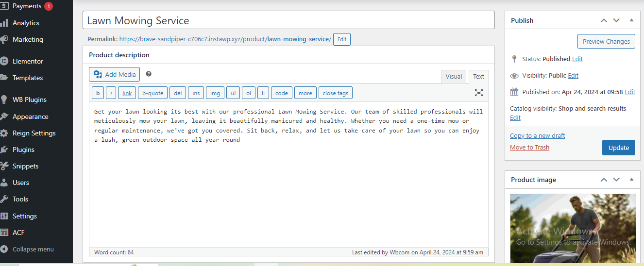Insert del strikethrough tag
Viewport: 644px width, 266px height.
click(178, 93)
